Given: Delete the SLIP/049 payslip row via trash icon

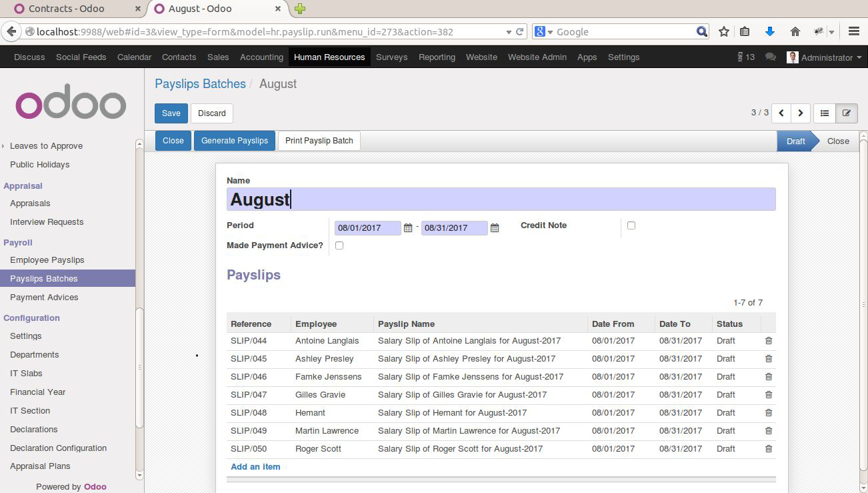Looking at the screenshot, I should pyautogui.click(x=769, y=431).
